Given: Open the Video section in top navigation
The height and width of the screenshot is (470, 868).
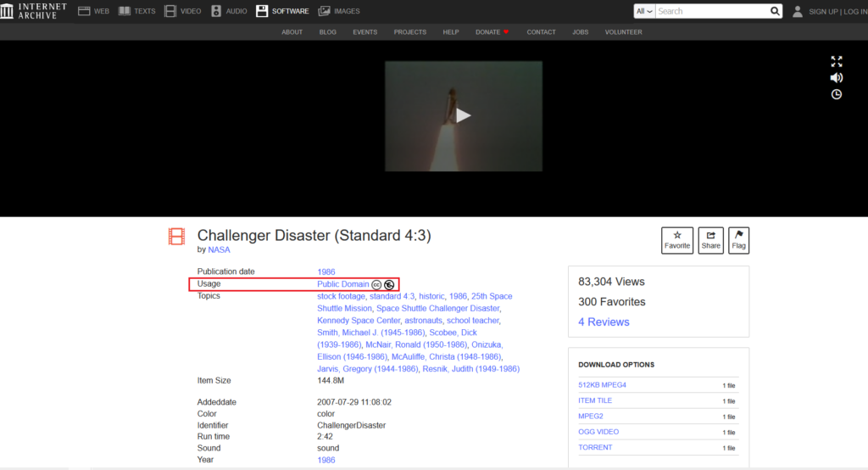Looking at the screenshot, I should tap(183, 11).
